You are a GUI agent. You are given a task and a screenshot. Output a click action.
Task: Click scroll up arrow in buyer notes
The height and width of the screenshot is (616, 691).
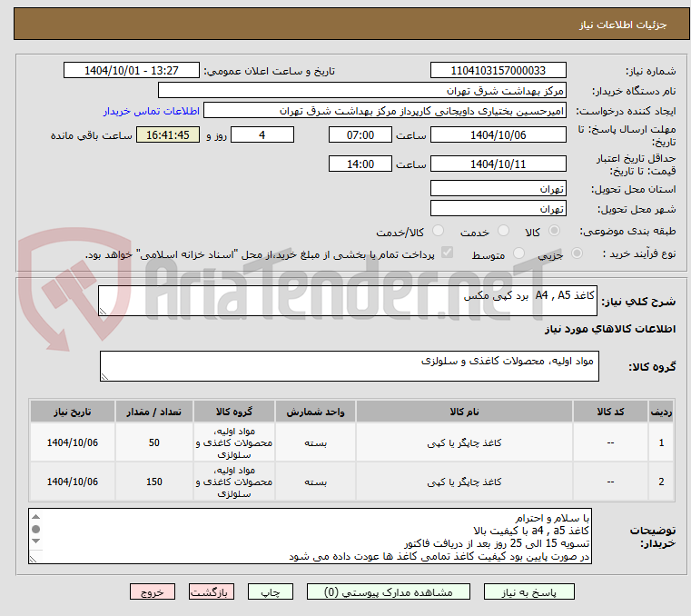pos(36,517)
